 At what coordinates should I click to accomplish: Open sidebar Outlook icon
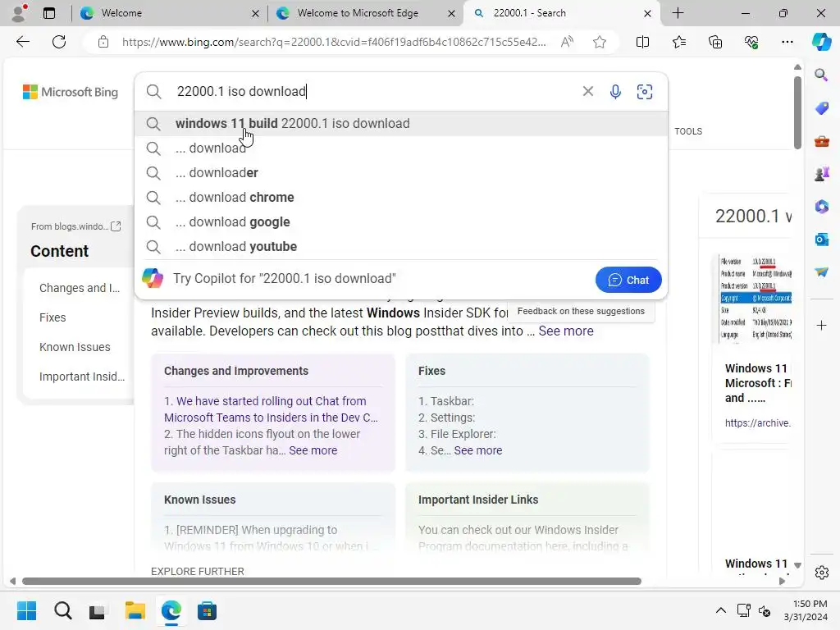click(821, 240)
